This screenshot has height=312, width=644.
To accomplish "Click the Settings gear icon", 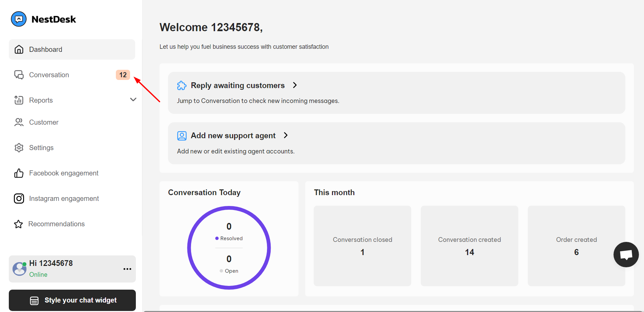I will click(x=19, y=148).
